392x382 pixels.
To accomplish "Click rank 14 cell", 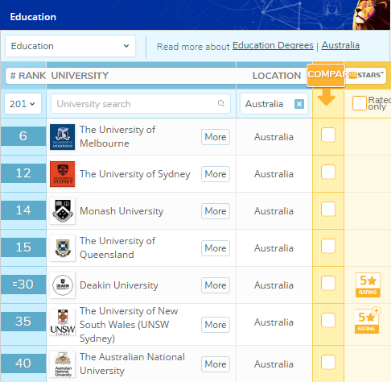I will 23,210.
